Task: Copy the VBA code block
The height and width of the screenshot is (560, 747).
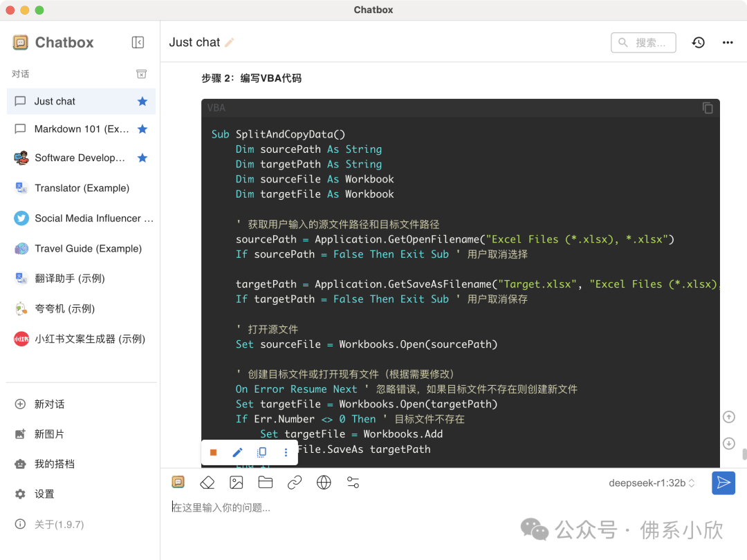Action: point(708,108)
